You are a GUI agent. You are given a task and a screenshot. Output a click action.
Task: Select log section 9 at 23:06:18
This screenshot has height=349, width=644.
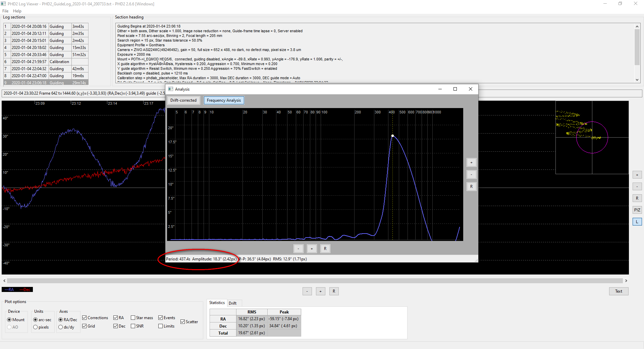pos(46,82)
